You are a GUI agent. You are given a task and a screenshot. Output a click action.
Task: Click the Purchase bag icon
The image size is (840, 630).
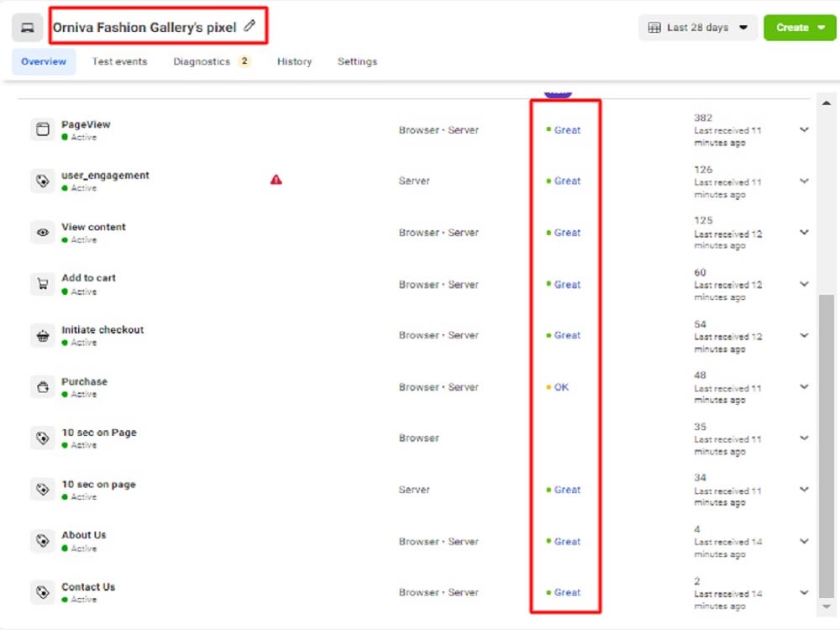coord(43,386)
